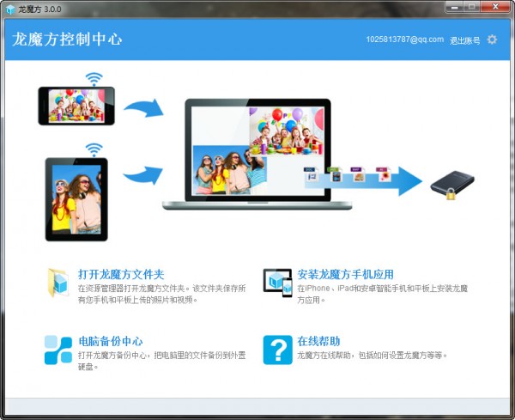Screen dimensions: 515x420
Task: Minimize the 龙魔方 window
Action: 455,7
